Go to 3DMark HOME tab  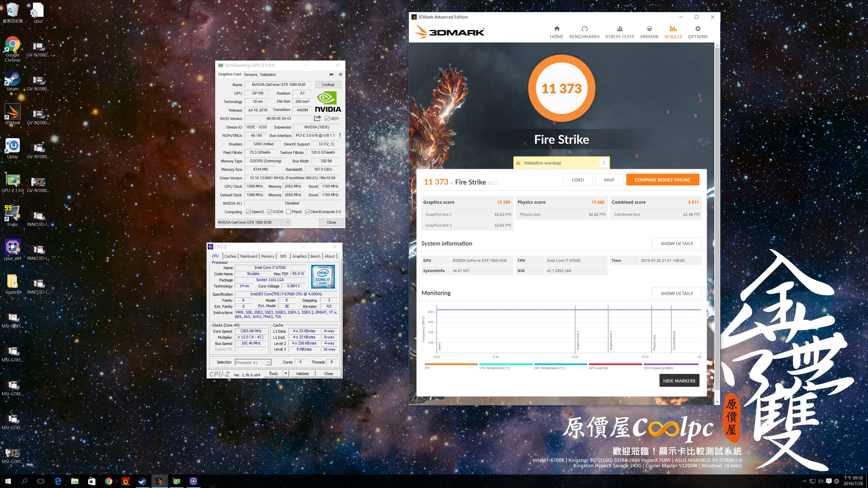557,32
